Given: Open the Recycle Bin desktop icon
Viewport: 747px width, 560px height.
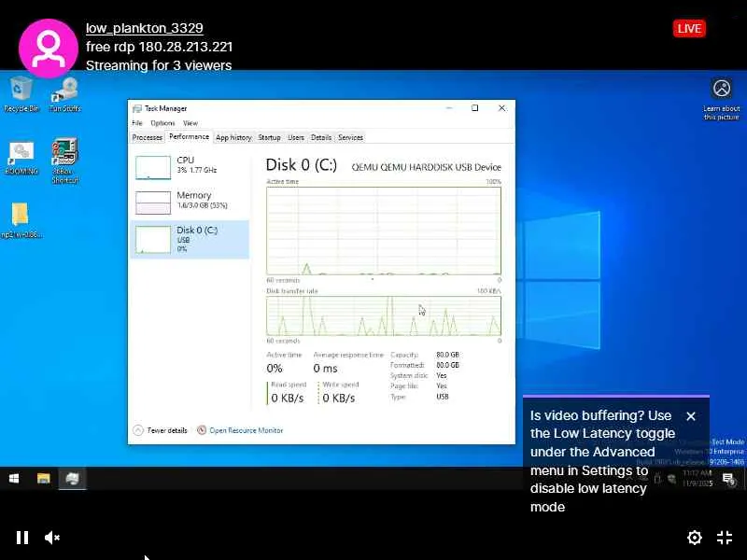Looking at the screenshot, I should pos(21,94).
